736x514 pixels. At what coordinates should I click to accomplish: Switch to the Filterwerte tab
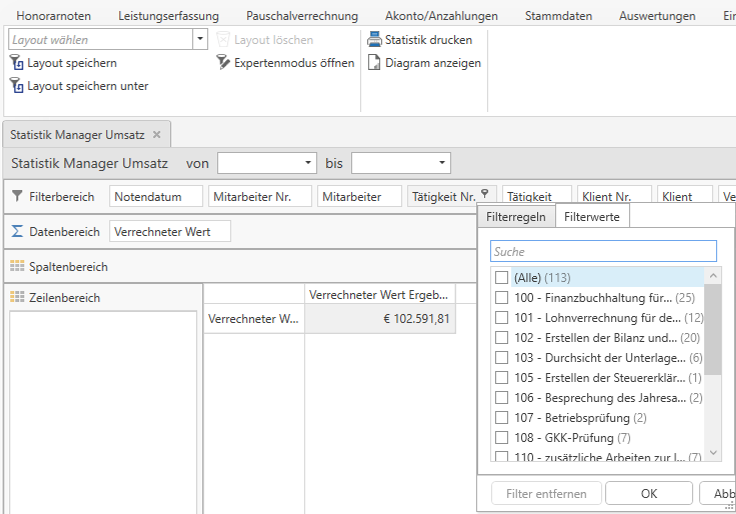pos(591,217)
